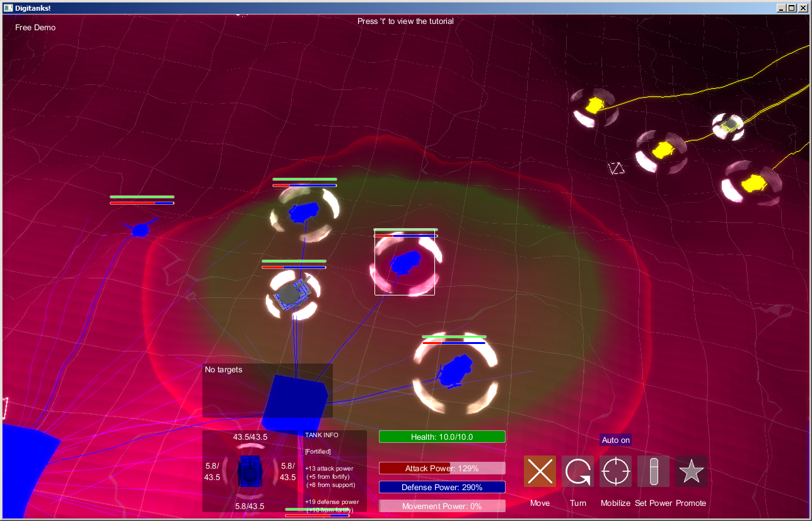Viewport: 812px width, 521px height.
Task: Click the blue Defense Power 290% bar
Action: pyautogui.click(x=442, y=487)
